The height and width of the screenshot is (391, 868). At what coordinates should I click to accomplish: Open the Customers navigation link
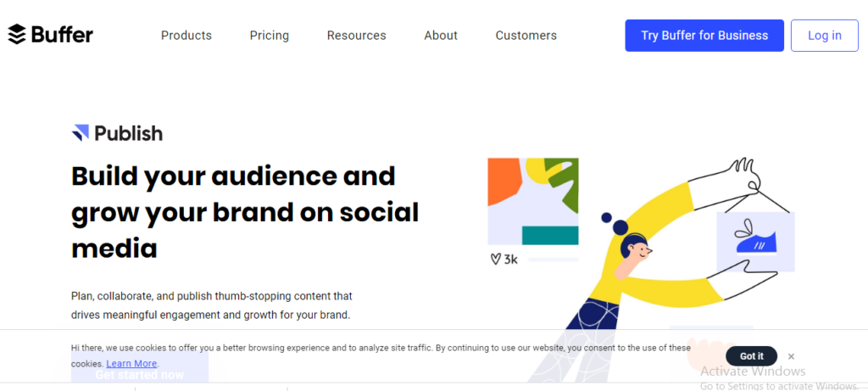[x=526, y=36]
